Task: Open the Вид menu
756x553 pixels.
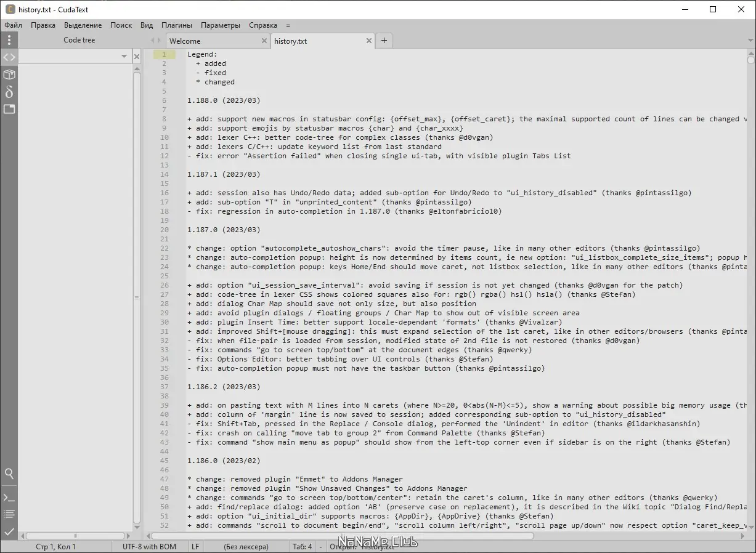Action: click(x=147, y=25)
